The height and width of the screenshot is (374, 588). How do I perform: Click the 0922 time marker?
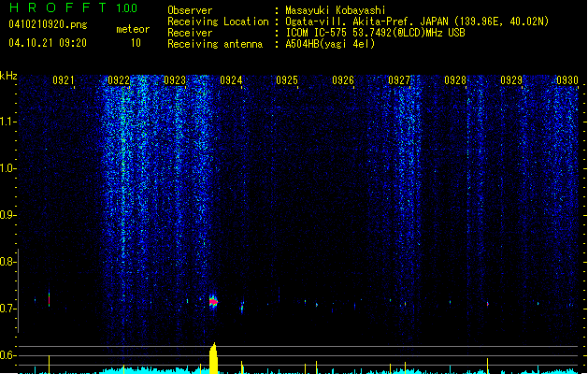pos(119,80)
